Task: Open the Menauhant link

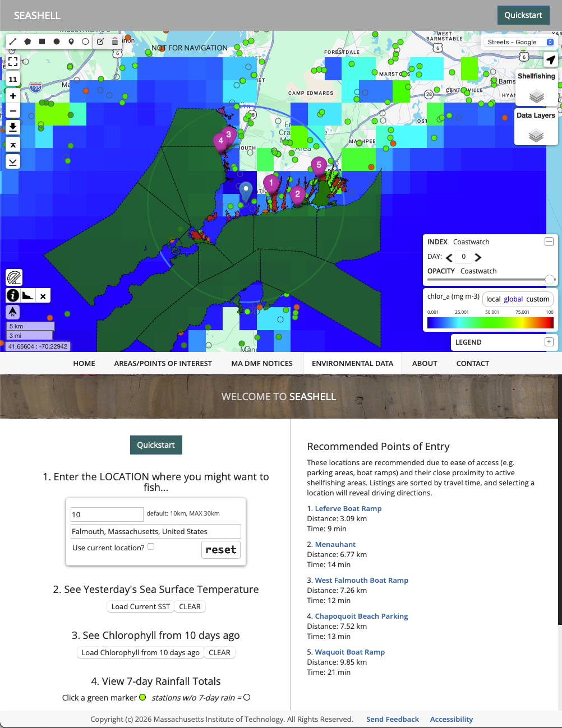Action: tap(335, 544)
